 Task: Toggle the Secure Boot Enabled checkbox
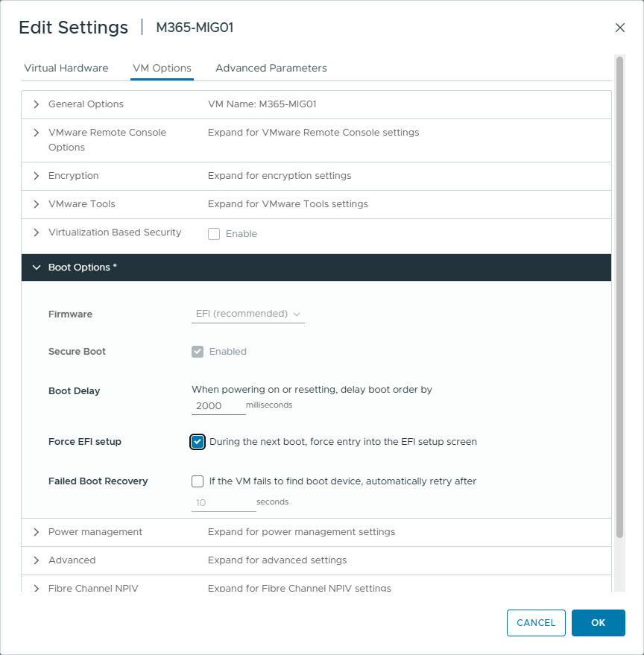tap(198, 352)
